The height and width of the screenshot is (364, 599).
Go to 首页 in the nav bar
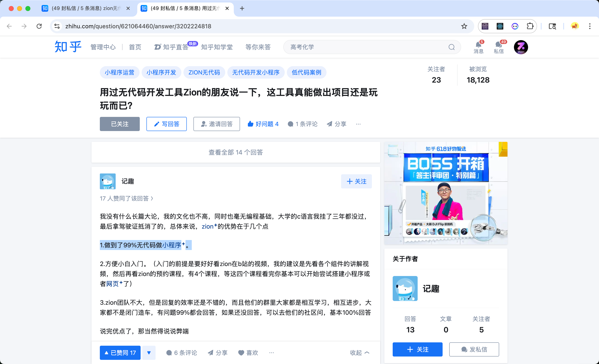[135, 47]
